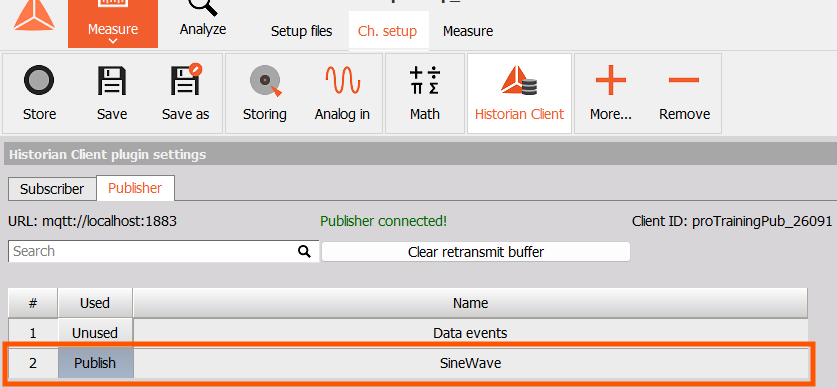Toggle the Publish state for SineWave
The image size is (837, 388).
coord(95,363)
